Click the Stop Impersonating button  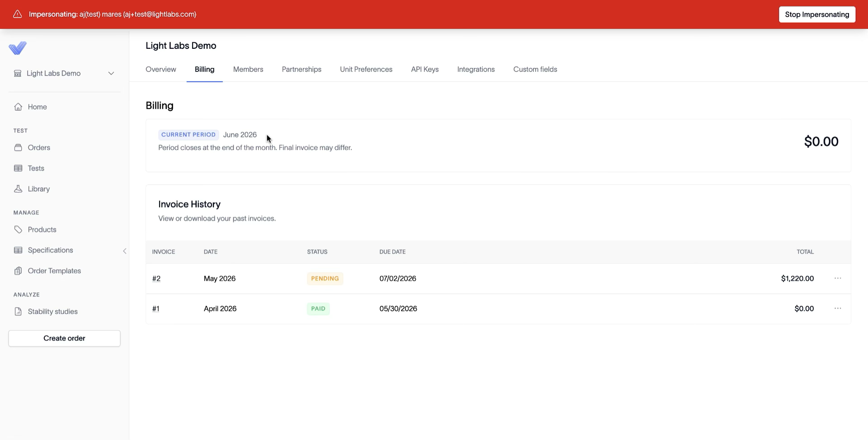pos(817,14)
